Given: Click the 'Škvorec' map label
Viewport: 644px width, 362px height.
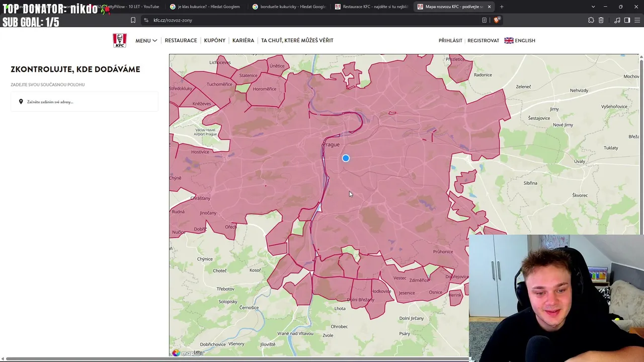Looking at the screenshot, I should [x=580, y=195].
